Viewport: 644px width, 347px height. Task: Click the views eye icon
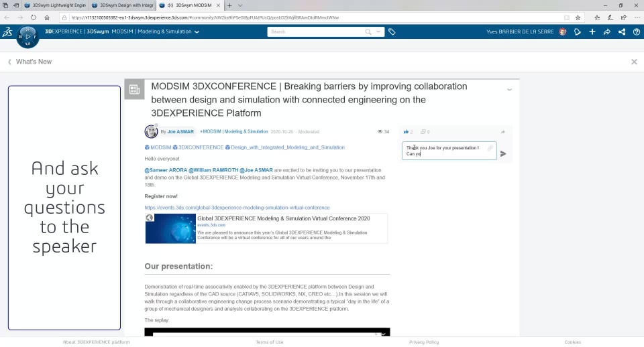(x=380, y=132)
